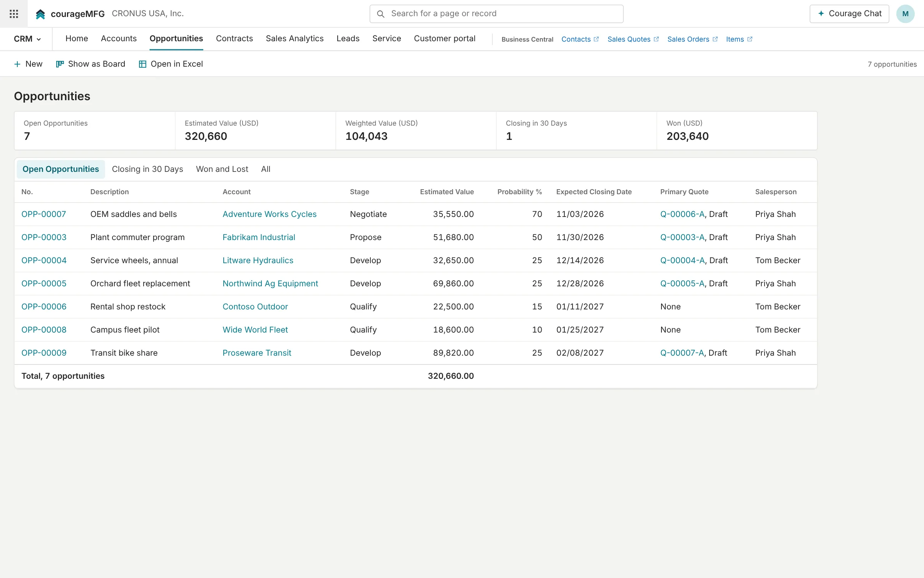Sort by the Expected Closing Date header
924x578 pixels.
click(594, 192)
